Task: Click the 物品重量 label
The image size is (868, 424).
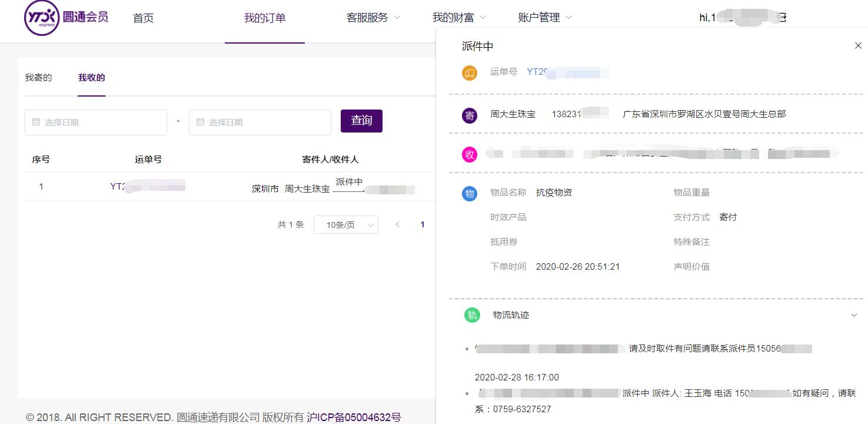Action: click(x=691, y=193)
